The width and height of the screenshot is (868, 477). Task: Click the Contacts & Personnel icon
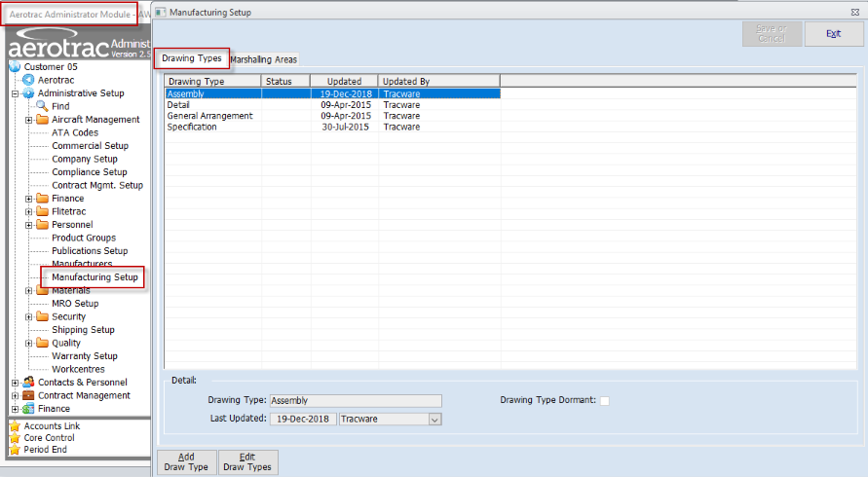[x=28, y=383]
